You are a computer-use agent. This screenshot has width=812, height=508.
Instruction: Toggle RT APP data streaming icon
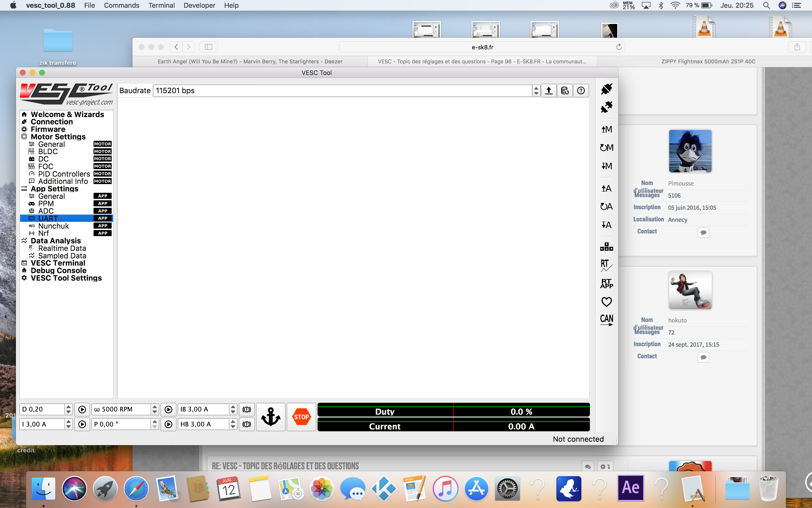point(606,284)
